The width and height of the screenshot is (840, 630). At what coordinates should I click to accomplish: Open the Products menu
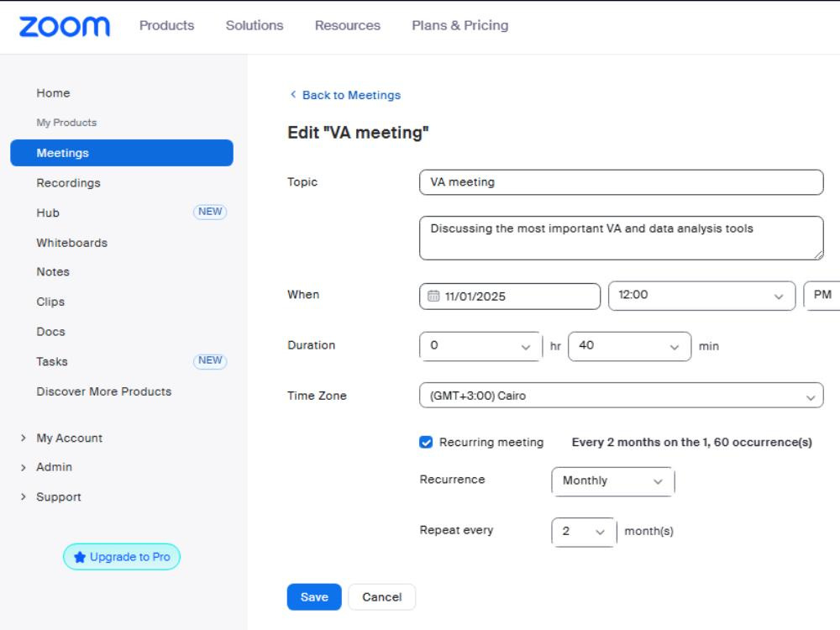click(166, 26)
